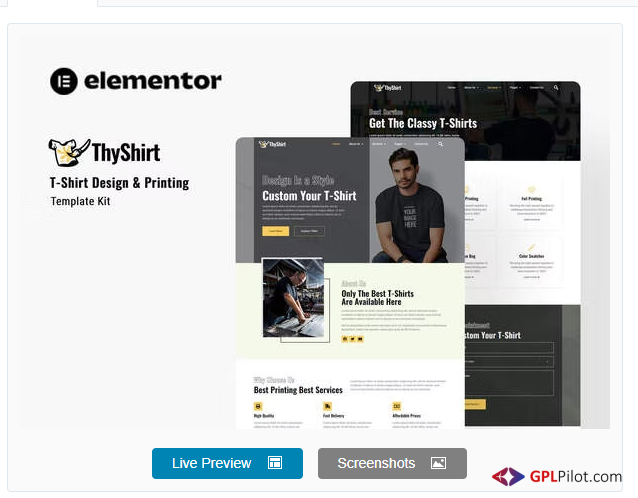Image resolution: width=638 pixels, height=498 pixels.
Task: Click the Color Swatches card icon
Action: [532, 247]
